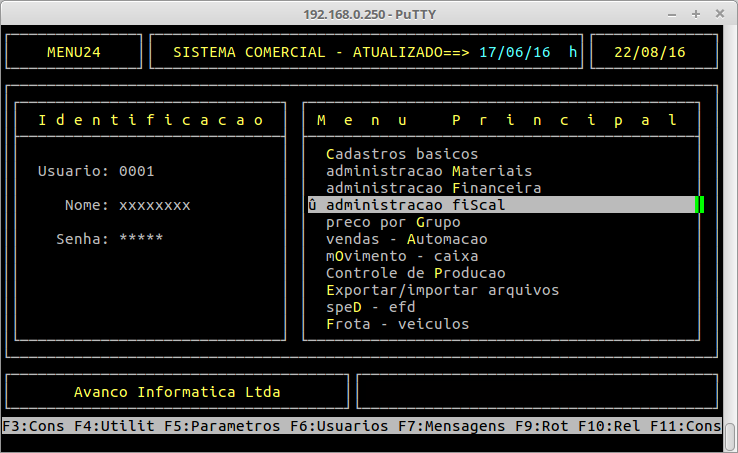
Task: Click the current date 22/08/16
Action: tap(650, 52)
